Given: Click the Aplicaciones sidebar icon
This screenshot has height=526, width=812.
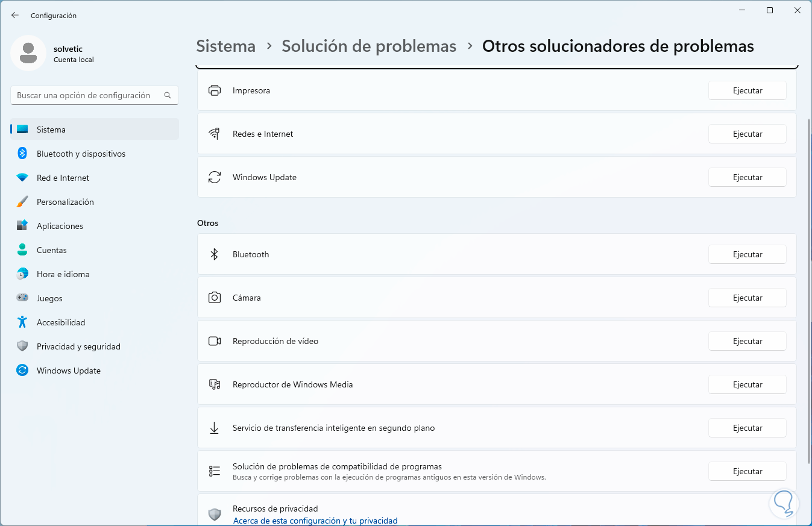Looking at the screenshot, I should click(x=22, y=226).
